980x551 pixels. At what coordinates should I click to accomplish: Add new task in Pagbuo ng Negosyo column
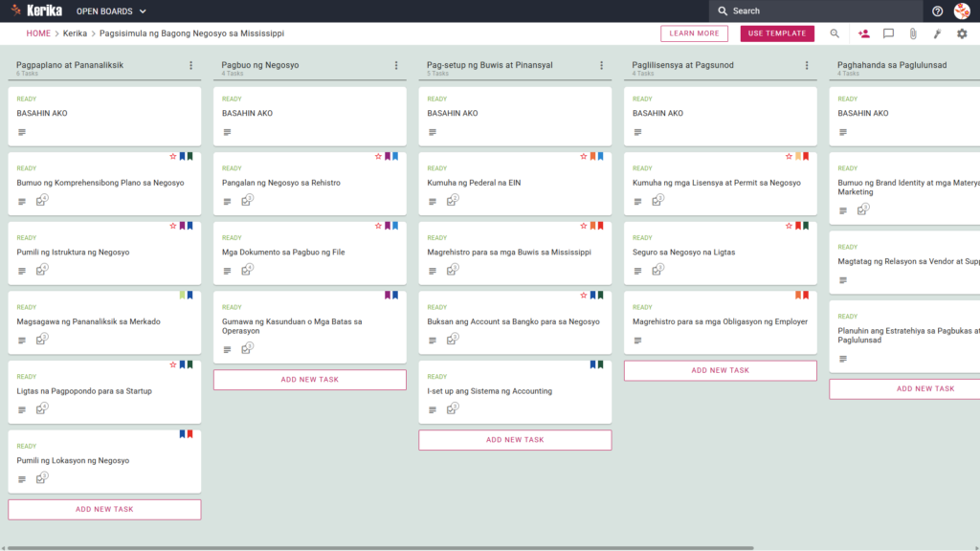[x=310, y=379]
